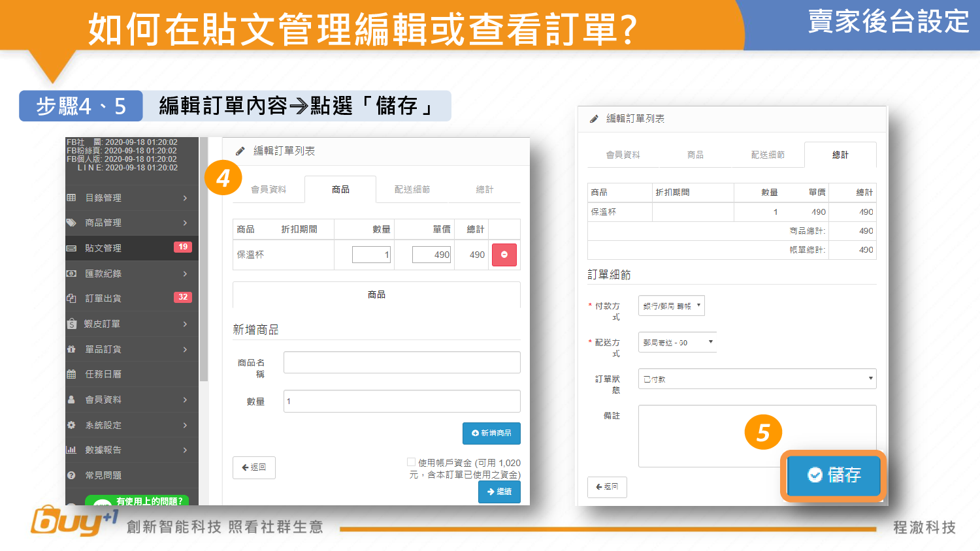This screenshot has height=551, width=980.
Task: Open the 訂單狀態 dropdown
Action: coord(757,379)
